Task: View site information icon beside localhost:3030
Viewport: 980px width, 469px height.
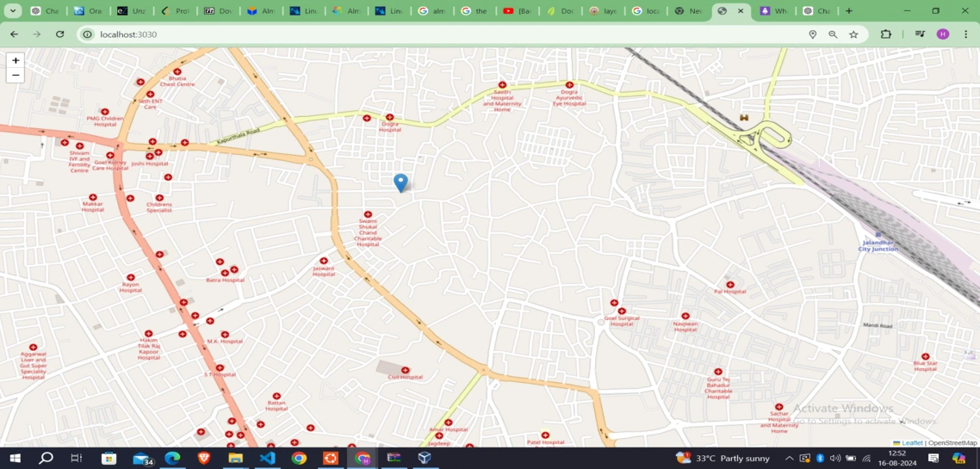Action: click(88, 34)
